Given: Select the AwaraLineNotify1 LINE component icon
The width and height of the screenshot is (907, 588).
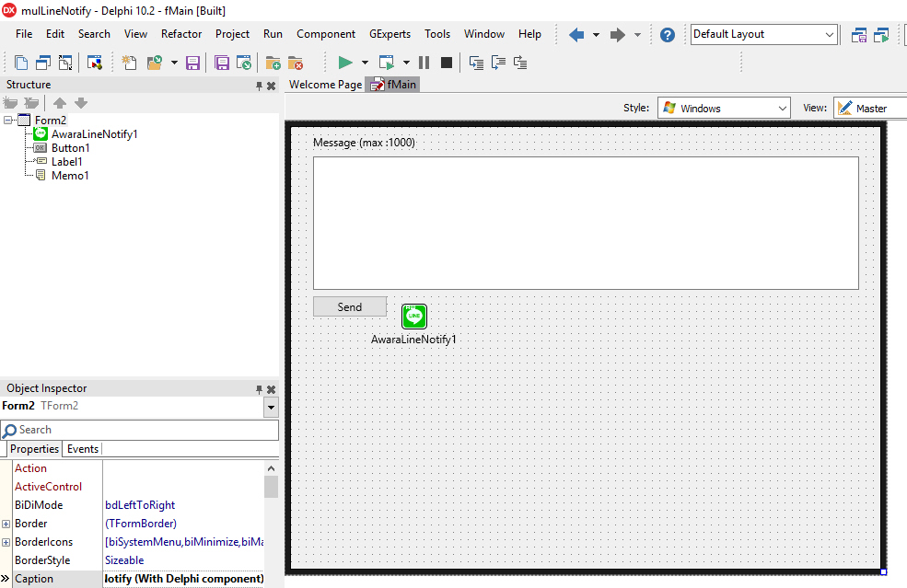Looking at the screenshot, I should click(414, 317).
